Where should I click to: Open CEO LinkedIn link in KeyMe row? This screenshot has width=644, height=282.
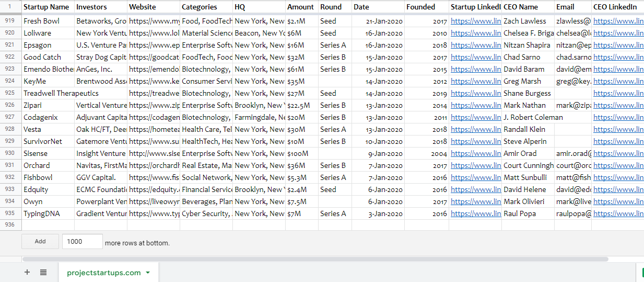(618, 81)
